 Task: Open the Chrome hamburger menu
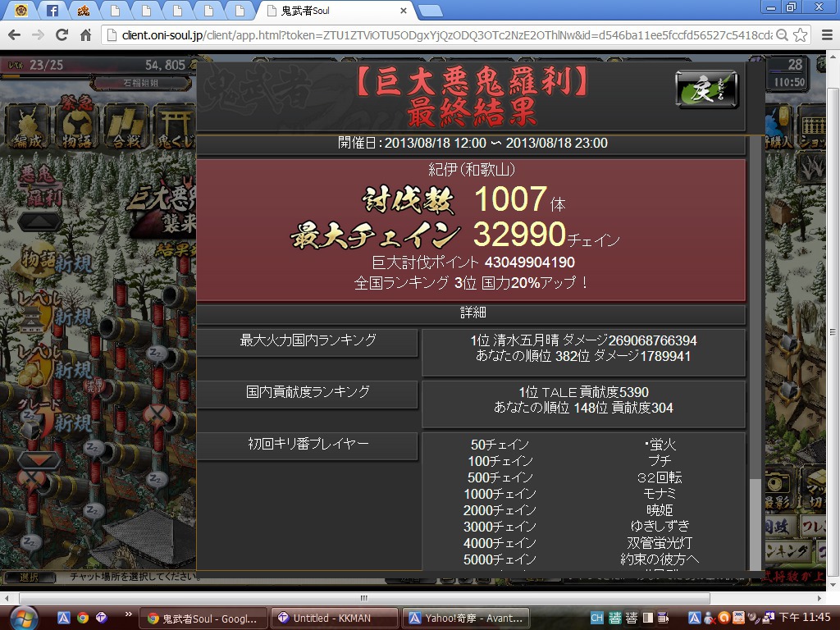pos(827,35)
